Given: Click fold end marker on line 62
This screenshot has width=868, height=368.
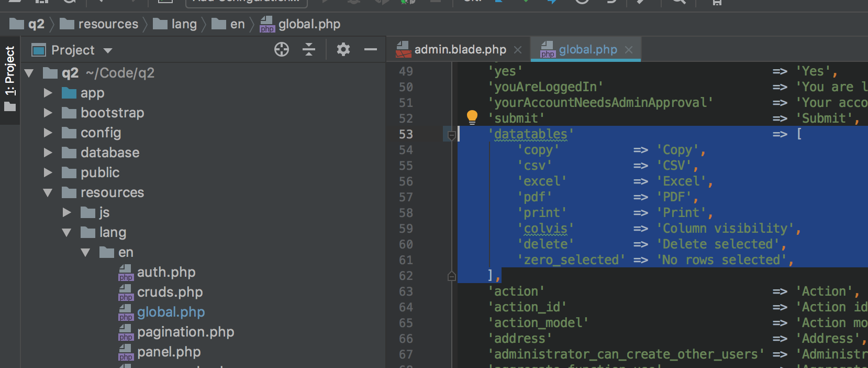Looking at the screenshot, I should [x=452, y=276].
